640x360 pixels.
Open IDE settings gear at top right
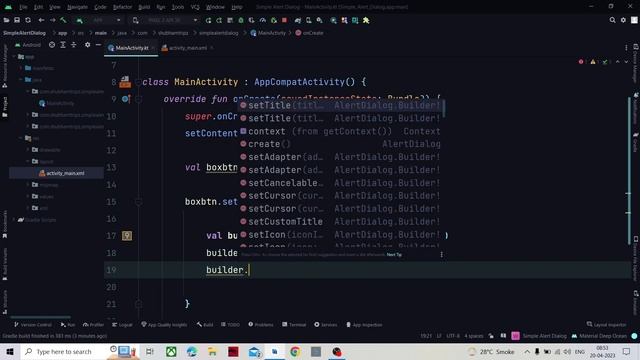click(623, 20)
